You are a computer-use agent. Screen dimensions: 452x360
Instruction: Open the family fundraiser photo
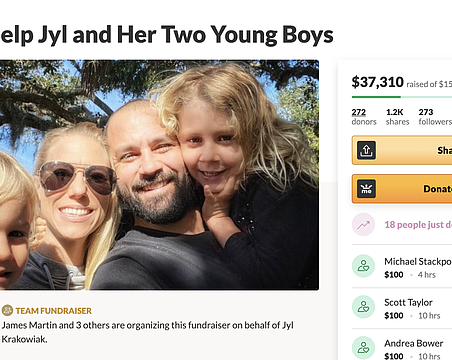(159, 175)
